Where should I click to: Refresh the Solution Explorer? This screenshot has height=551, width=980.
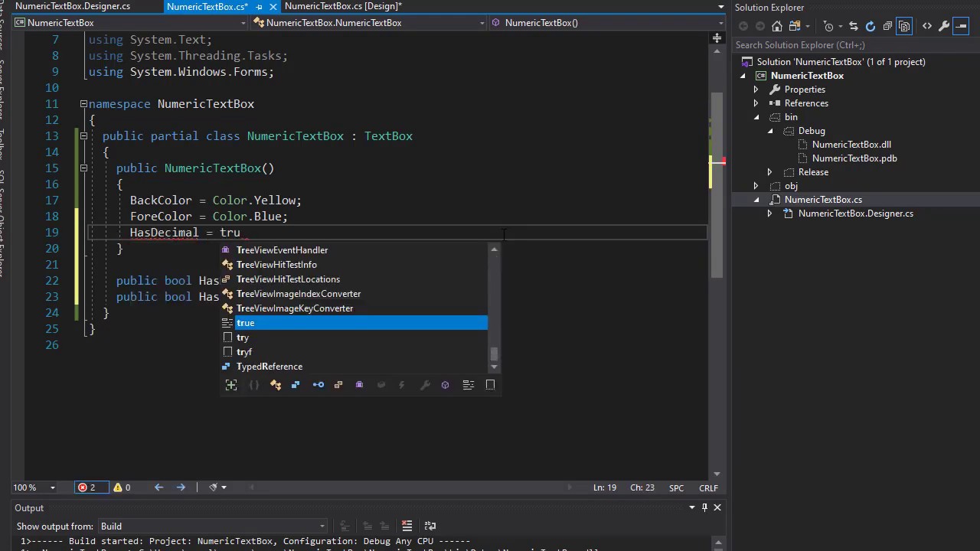870,26
